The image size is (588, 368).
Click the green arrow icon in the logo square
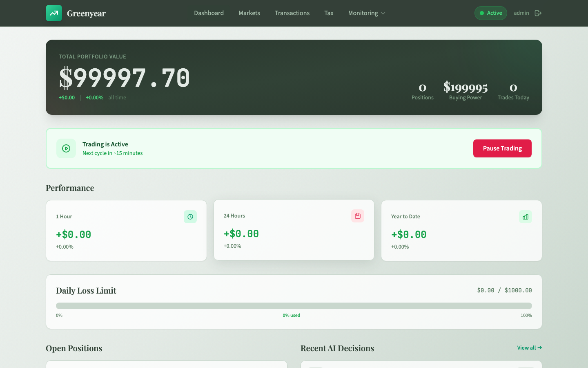(54, 13)
